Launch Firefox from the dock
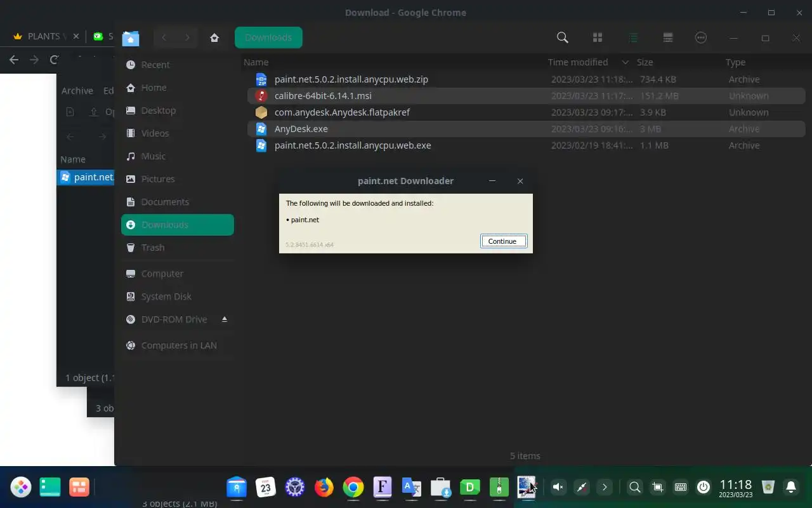The height and width of the screenshot is (508, 812). pyautogui.click(x=324, y=487)
